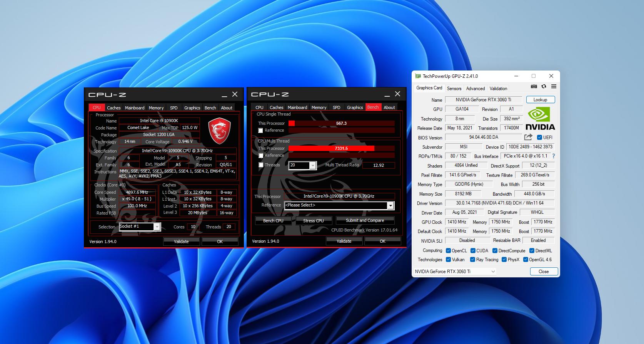644x344 pixels.
Task: Open the Mainboard tab in left CPU-Z
Action: point(135,108)
